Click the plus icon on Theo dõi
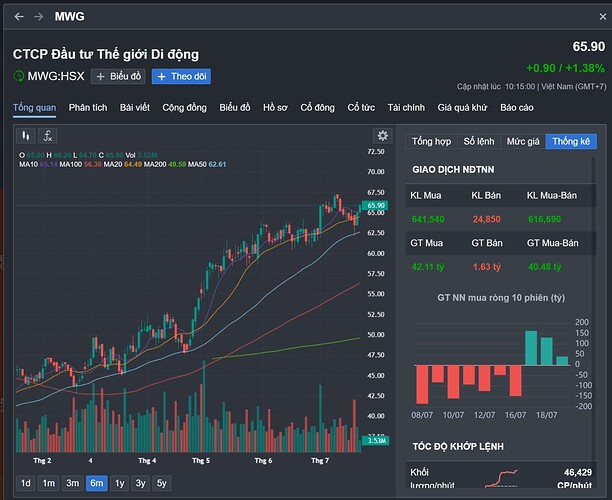 tap(161, 76)
